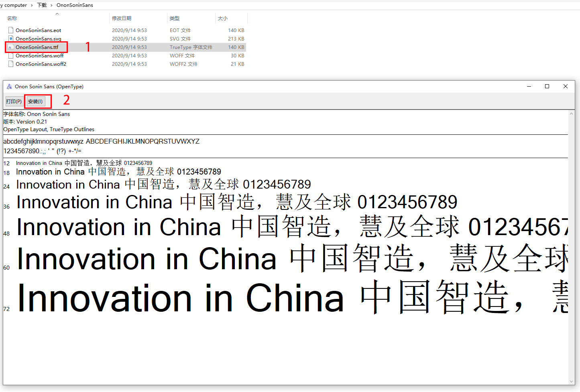Image resolution: width=580 pixels, height=392 pixels.
Task: Sort files by 名称 column header
Action: coord(12,18)
